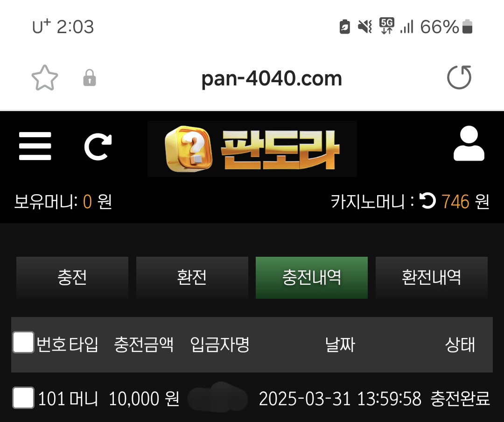Check the select-all checkbox in table header

[x=23, y=342]
